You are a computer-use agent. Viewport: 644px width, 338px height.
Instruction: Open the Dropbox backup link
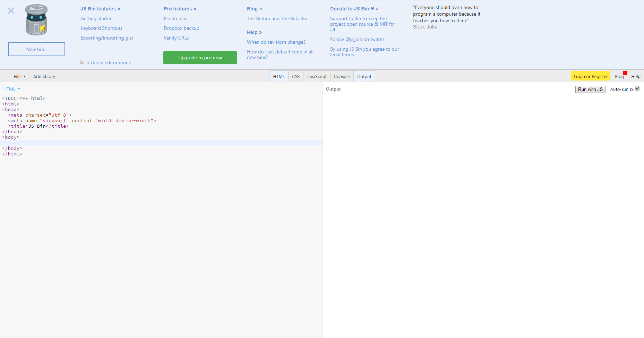point(181,28)
